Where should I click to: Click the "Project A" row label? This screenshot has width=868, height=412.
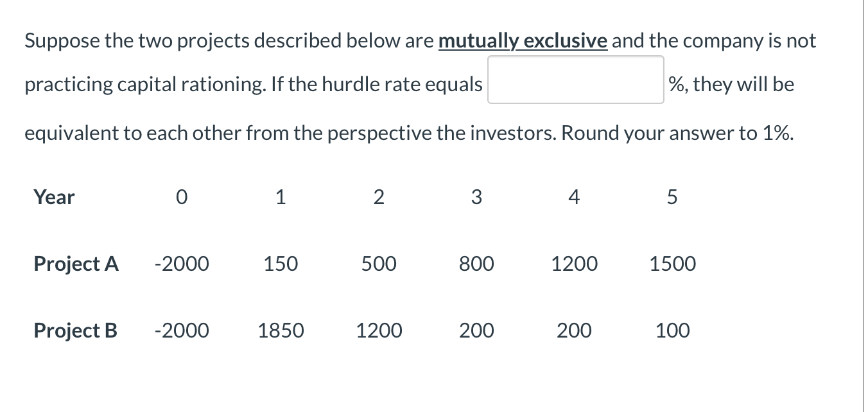76,264
